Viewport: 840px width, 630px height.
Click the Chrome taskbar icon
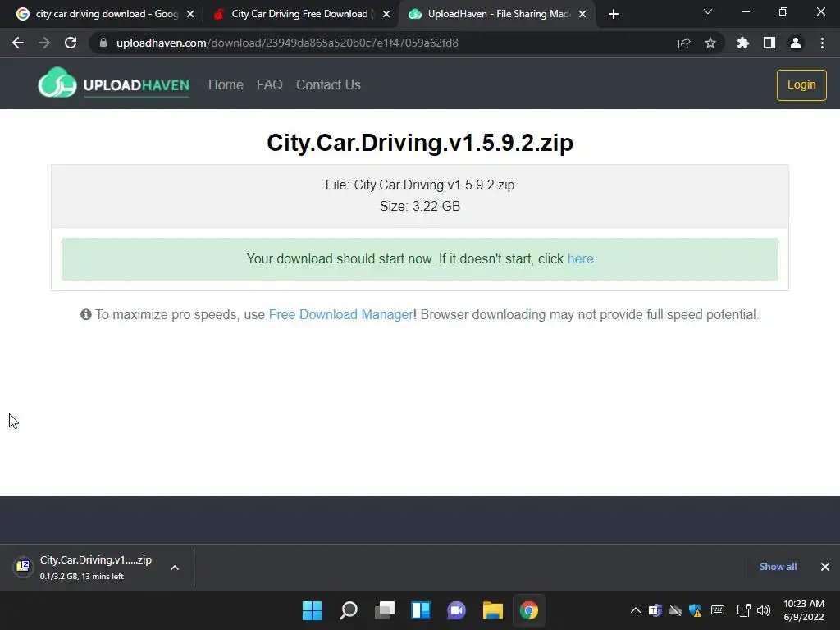point(529,610)
